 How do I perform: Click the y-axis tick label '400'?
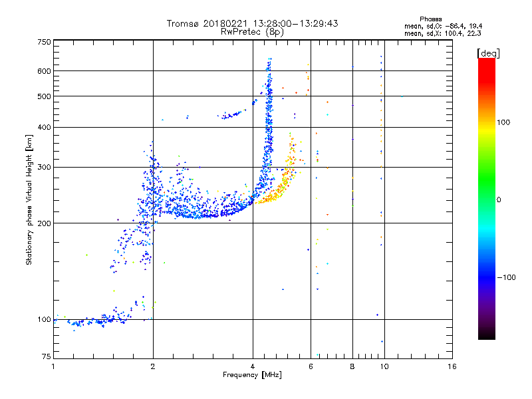tap(44, 128)
